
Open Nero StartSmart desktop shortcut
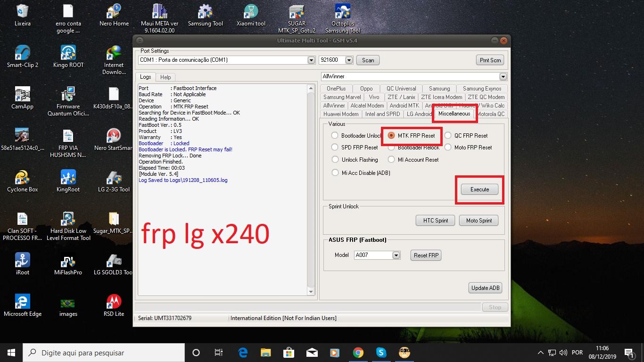(x=113, y=140)
